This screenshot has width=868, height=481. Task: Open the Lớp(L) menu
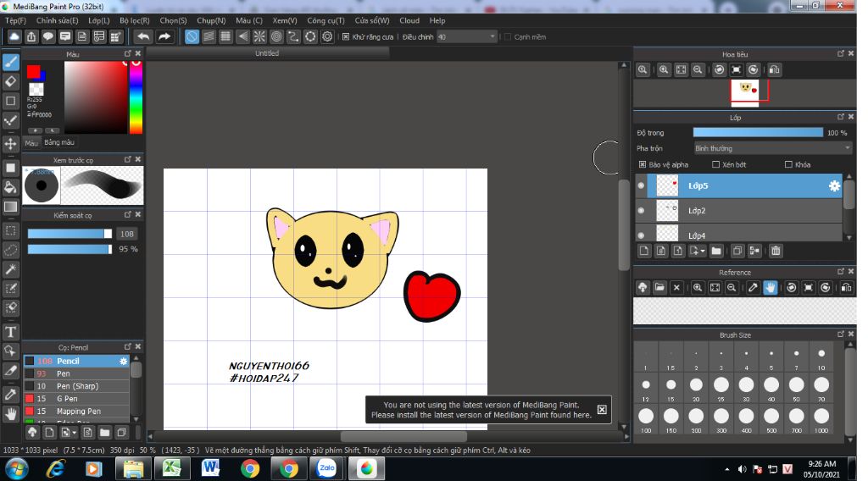99,20
